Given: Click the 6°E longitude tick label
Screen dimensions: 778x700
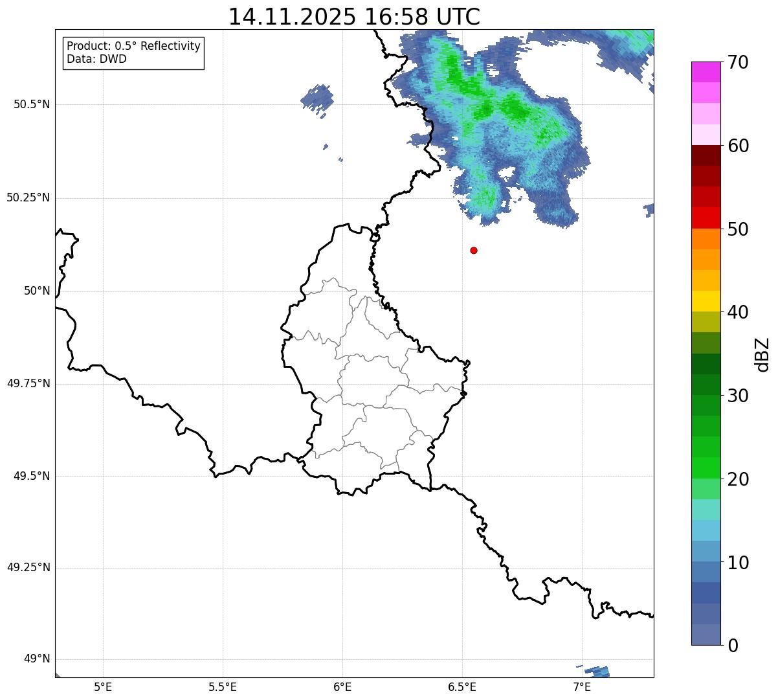Looking at the screenshot, I should click(x=342, y=686).
